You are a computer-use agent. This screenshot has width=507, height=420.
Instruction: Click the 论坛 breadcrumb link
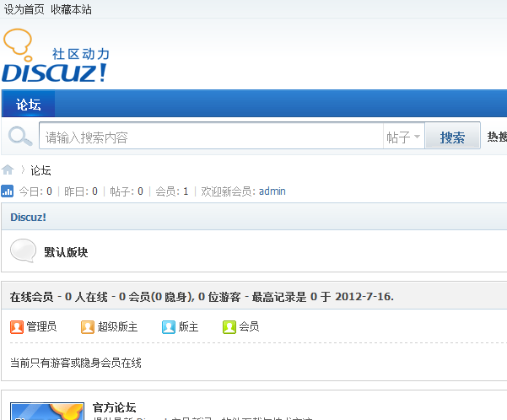pos(41,170)
